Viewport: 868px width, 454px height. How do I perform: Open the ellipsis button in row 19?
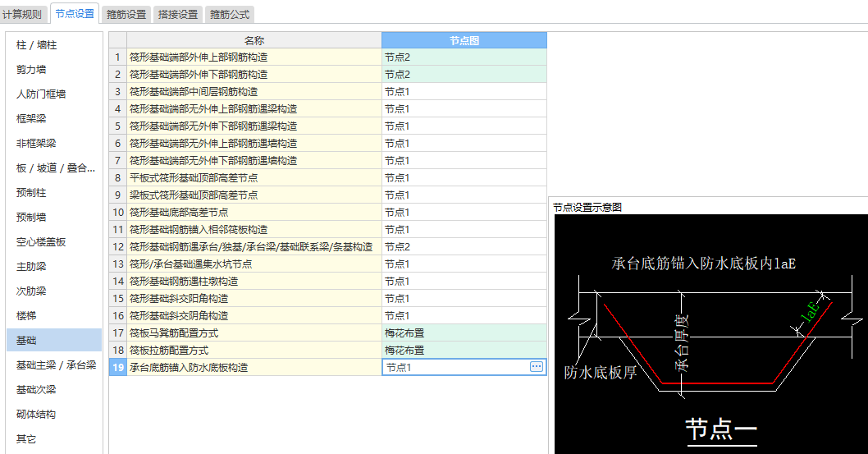click(536, 366)
